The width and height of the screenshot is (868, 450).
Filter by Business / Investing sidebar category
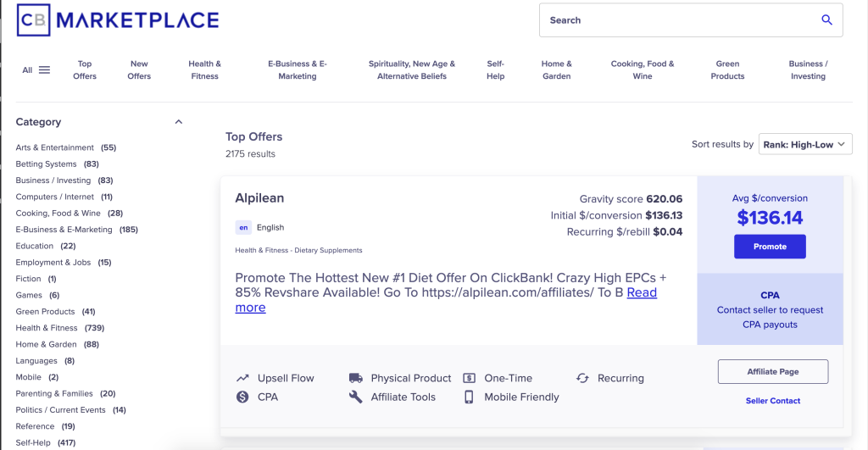[x=64, y=181]
